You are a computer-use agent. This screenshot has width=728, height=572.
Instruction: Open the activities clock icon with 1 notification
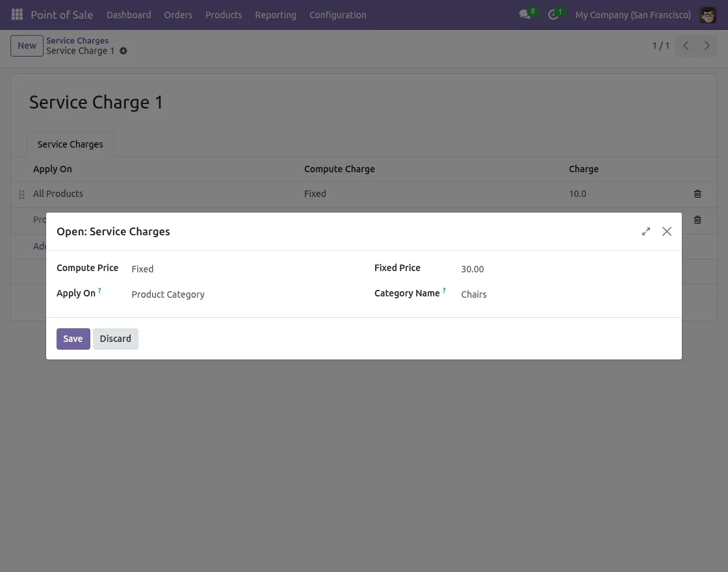(x=553, y=15)
